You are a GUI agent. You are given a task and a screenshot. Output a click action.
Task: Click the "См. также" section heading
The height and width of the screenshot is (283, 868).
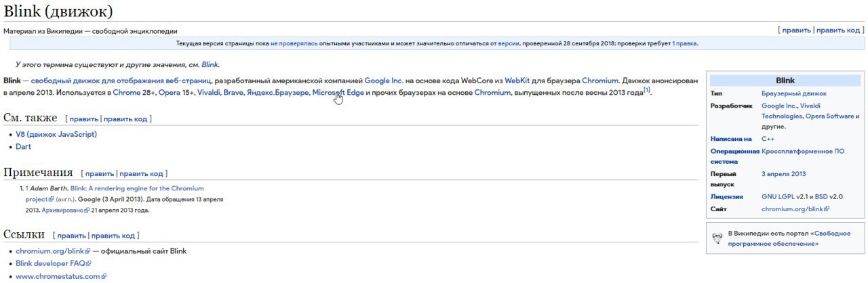pyautogui.click(x=31, y=118)
